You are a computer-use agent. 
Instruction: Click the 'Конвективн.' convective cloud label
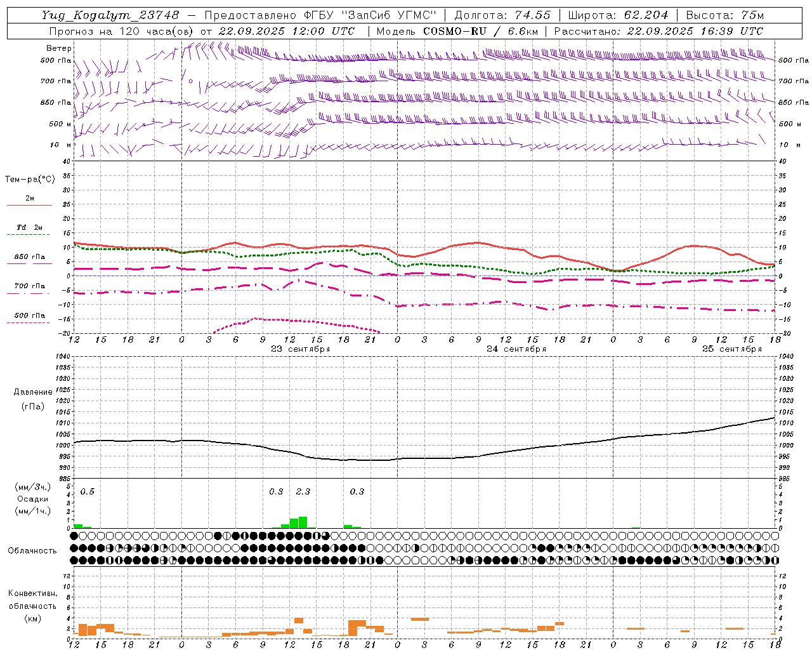click(x=33, y=594)
